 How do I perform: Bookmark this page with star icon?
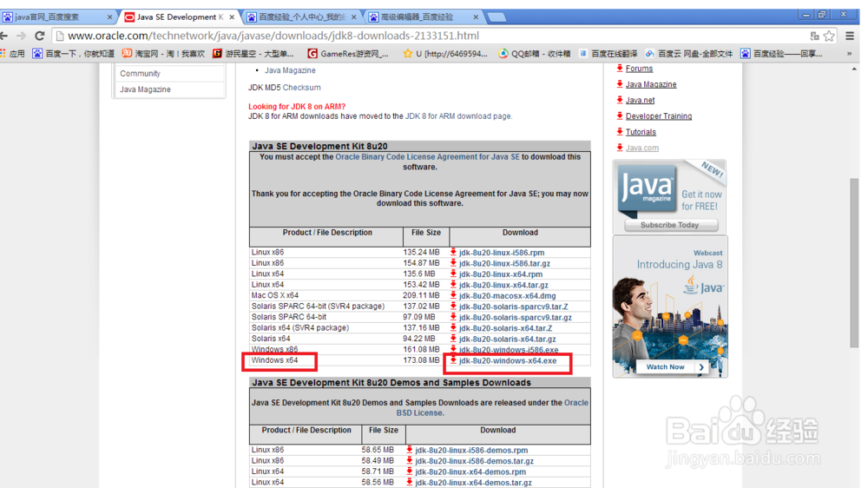point(829,36)
